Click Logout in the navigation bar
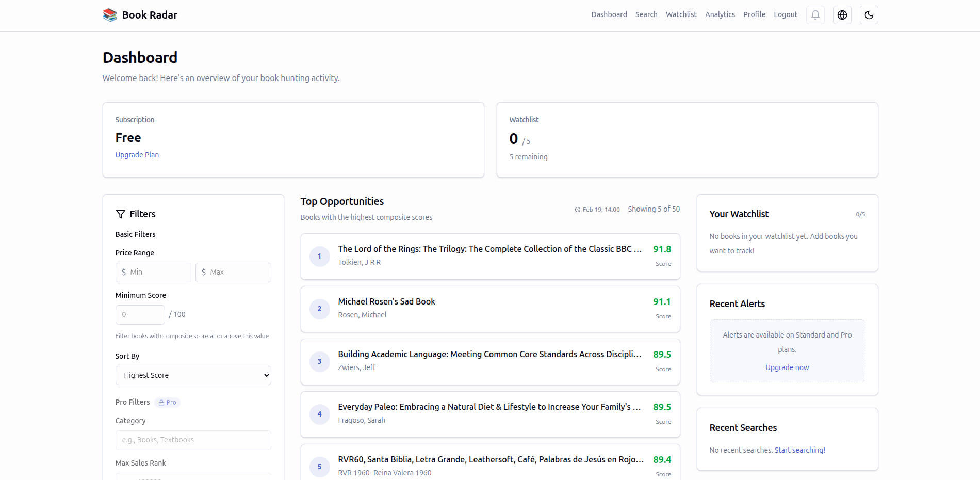The height and width of the screenshot is (480, 980). pyautogui.click(x=785, y=14)
